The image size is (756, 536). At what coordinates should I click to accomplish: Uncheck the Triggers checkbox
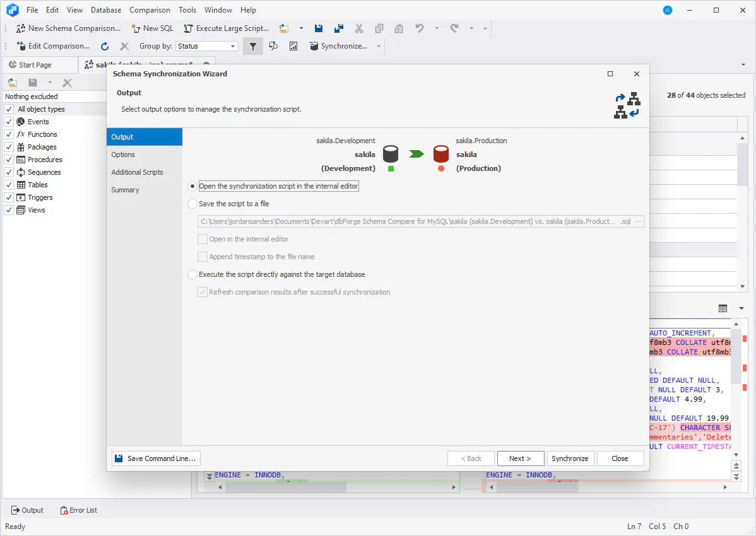pyautogui.click(x=9, y=197)
